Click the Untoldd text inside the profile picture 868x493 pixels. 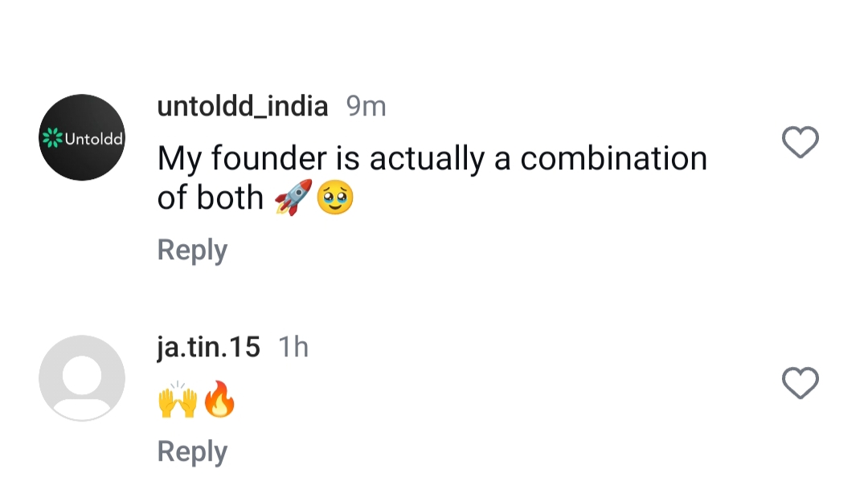pyautogui.click(x=93, y=138)
